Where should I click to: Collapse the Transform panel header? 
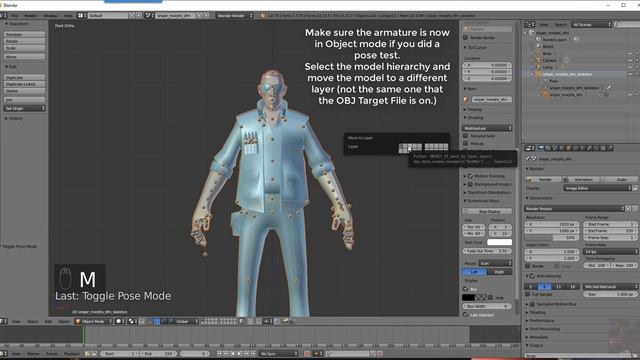tap(18, 24)
